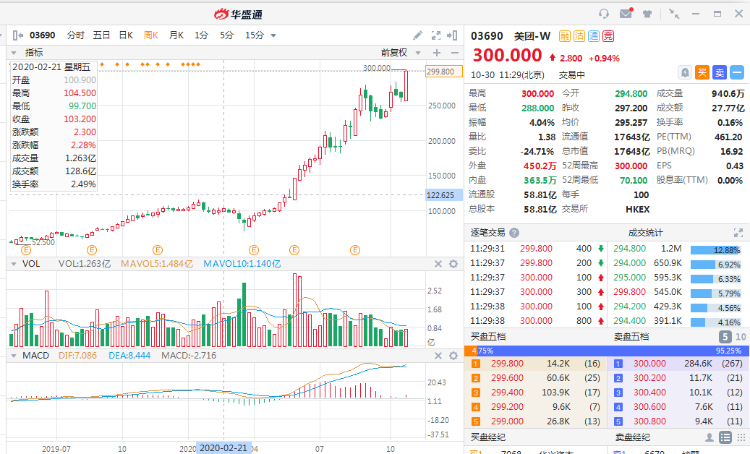Switch to 1分 one-minute chart

pyautogui.click(x=201, y=35)
